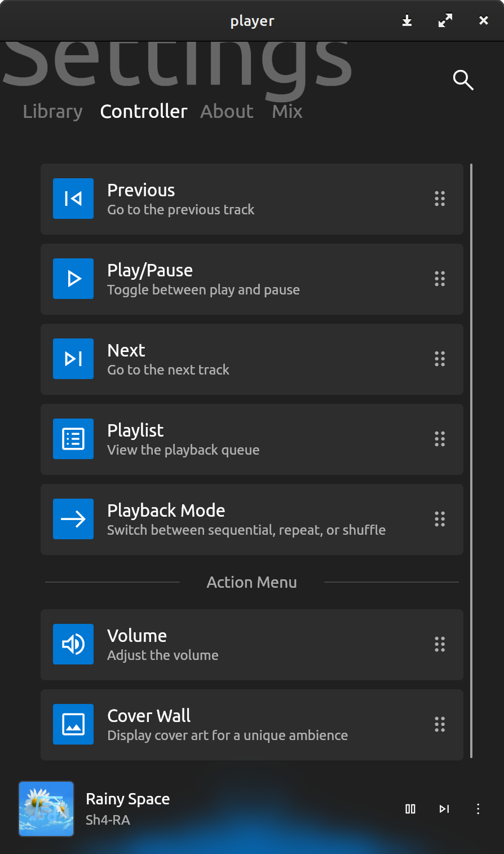Image resolution: width=504 pixels, height=854 pixels.
Task: Skip to next track in bottom bar
Action: 444,809
